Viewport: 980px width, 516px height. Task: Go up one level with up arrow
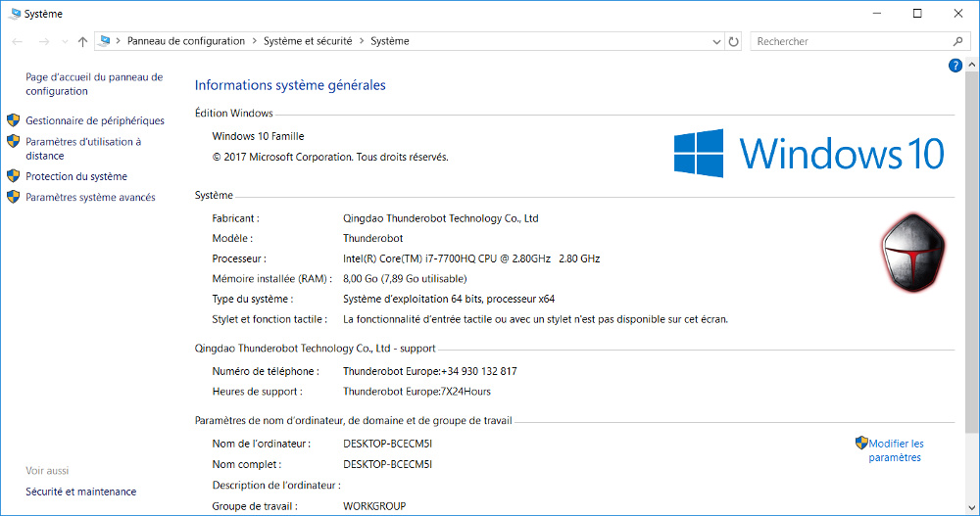(82, 41)
